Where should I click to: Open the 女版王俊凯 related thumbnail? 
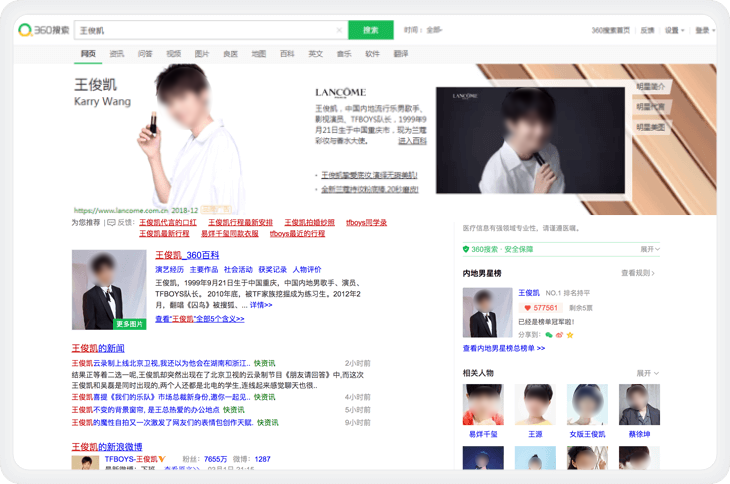pyautogui.click(x=588, y=404)
